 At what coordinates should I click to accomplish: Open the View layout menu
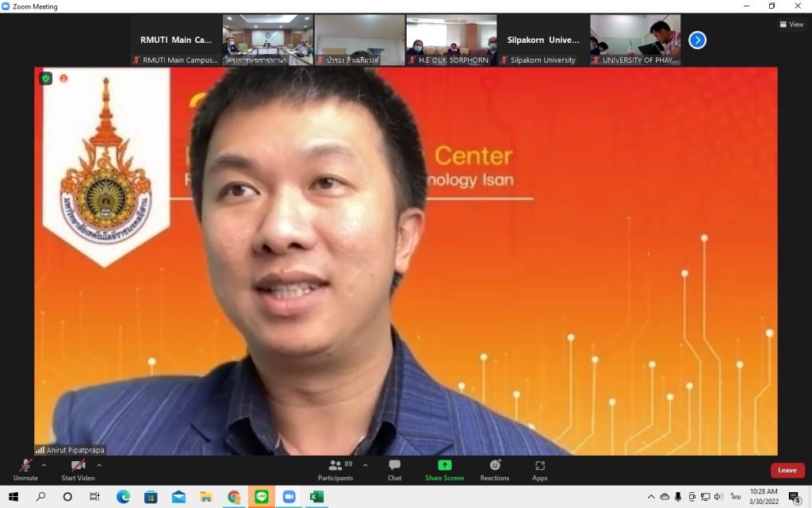pyautogui.click(x=791, y=25)
